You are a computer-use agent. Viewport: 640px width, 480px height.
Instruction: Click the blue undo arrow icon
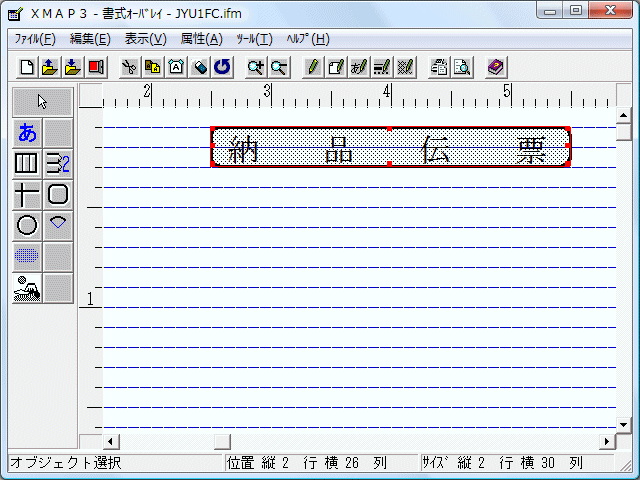point(222,67)
